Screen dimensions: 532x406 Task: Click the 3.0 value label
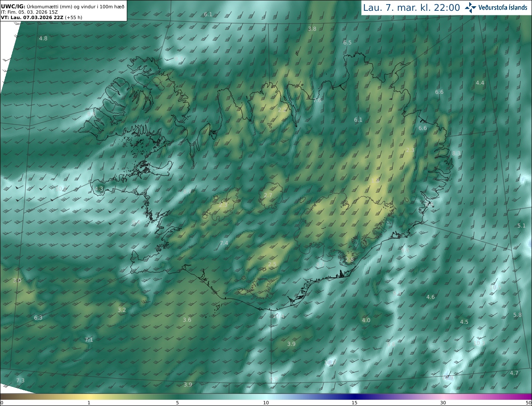coord(17,281)
